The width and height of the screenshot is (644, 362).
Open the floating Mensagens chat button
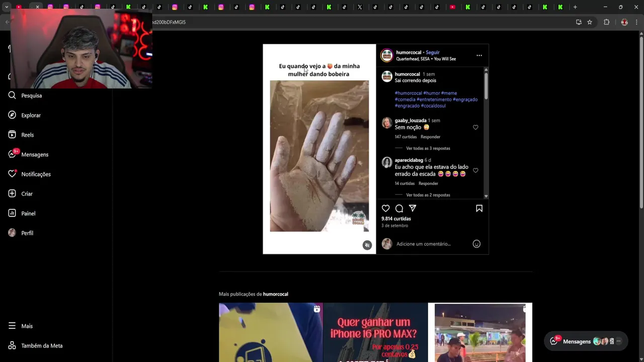(586, 341)
